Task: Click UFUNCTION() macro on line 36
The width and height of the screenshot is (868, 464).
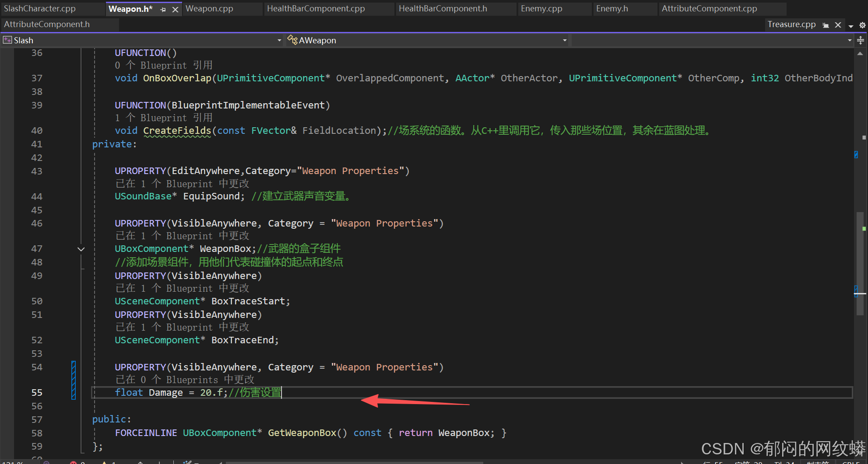Action: (x=146, y=53)
